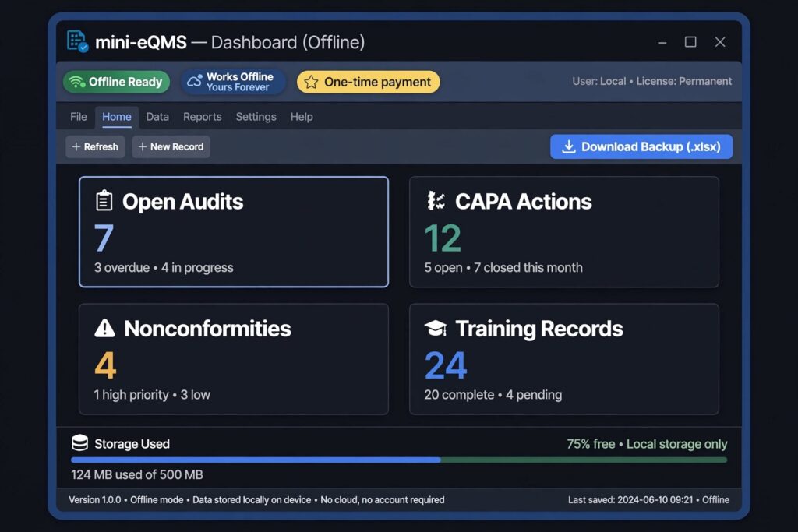Click the star icon in One-time payment badge

pyautogui.click(x=311, y=82)
